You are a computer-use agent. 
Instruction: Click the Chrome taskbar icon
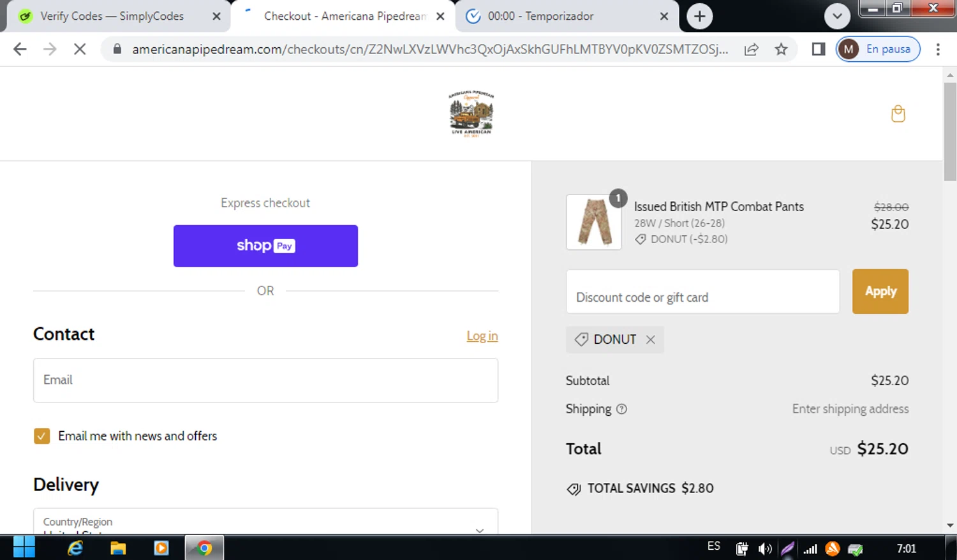click(x=204, y=548)
